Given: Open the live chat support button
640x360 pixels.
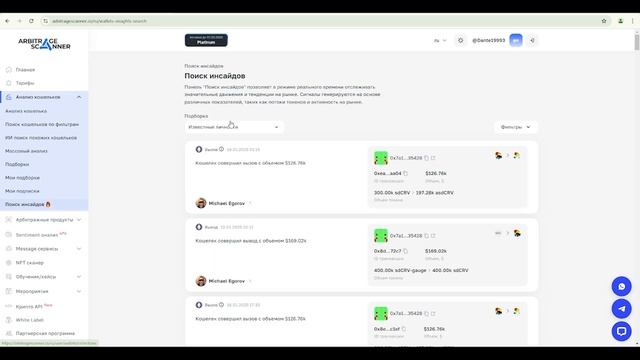Looking at the screenshot, I should coord(621,331).
